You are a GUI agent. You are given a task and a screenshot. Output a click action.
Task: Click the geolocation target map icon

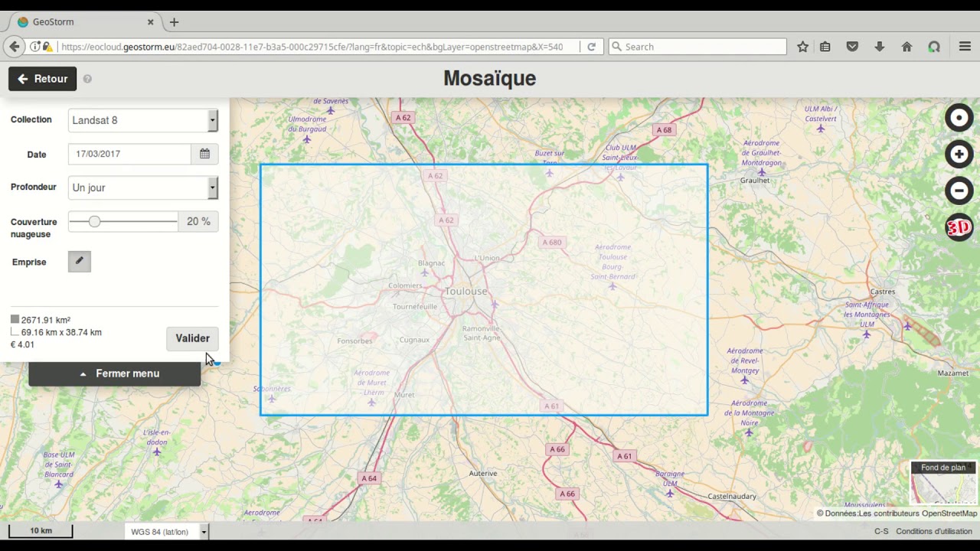point(959,118)
